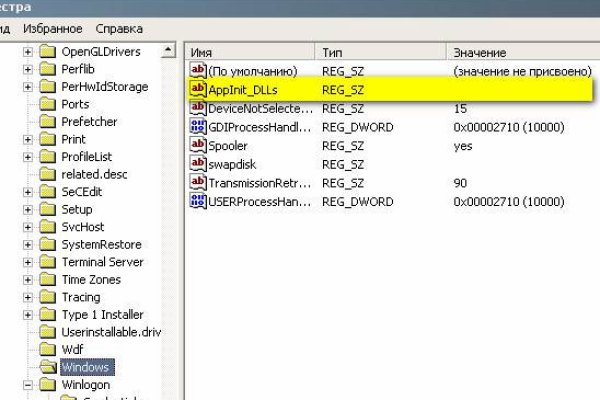Open the Справка menu

point(122,29)
